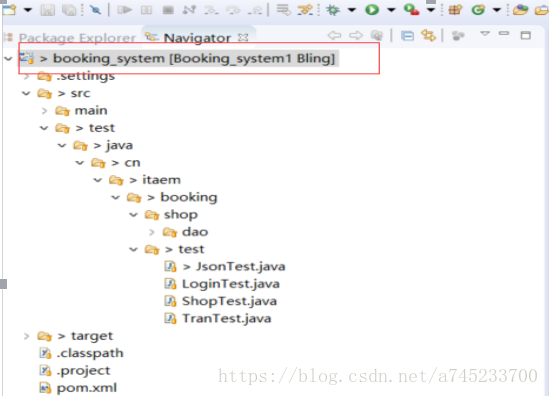
Task: Click the Navigator Up icon
Action: pos(377,35)
